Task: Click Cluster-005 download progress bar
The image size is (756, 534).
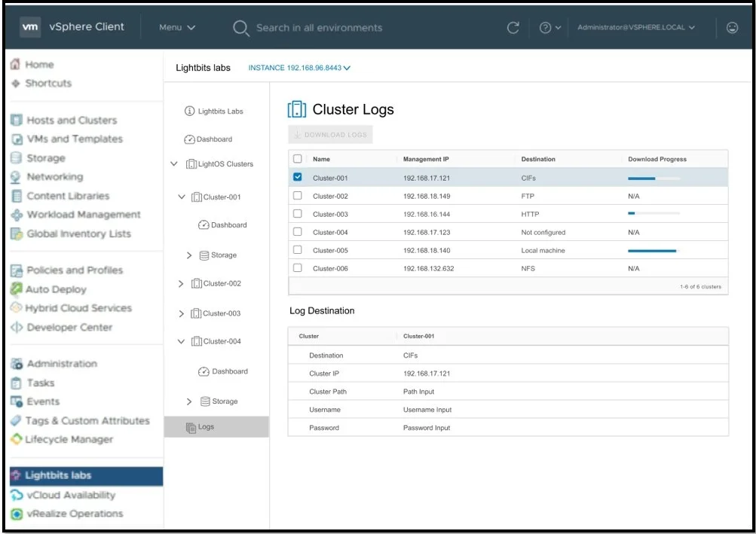Action: 653,251
